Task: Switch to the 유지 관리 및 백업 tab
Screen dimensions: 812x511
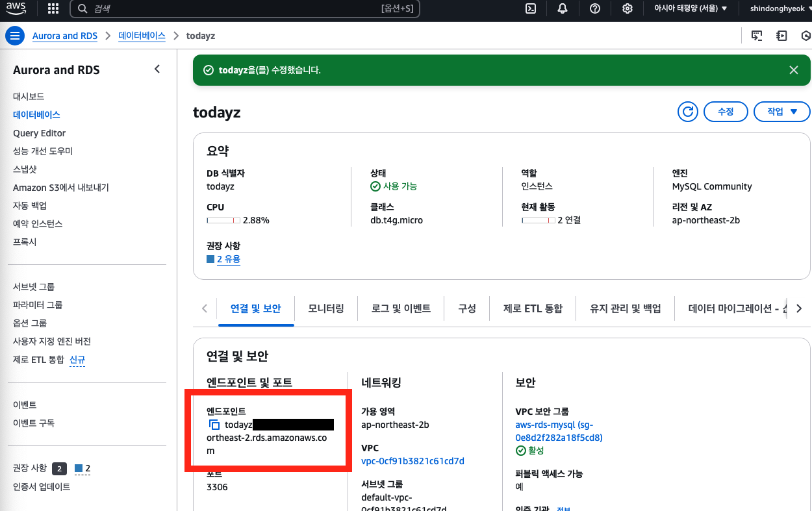Action: click(x=626, y=308)
